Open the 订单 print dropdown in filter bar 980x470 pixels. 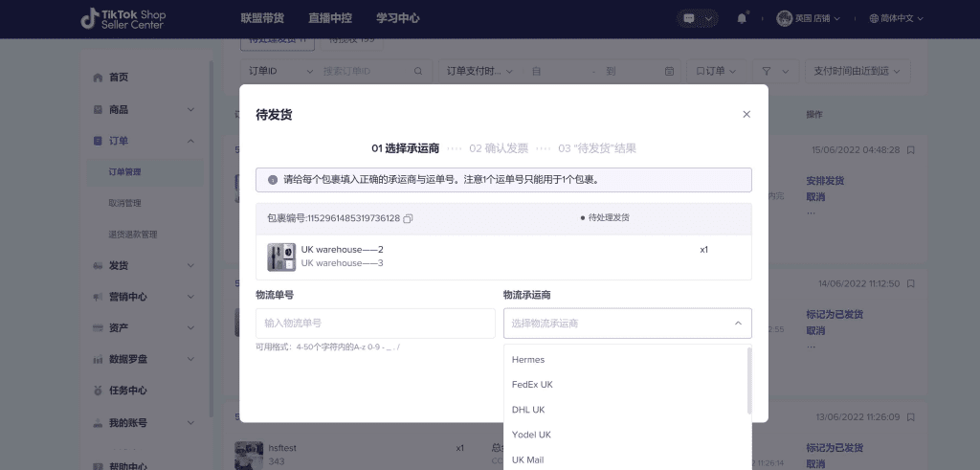[716, 71]
